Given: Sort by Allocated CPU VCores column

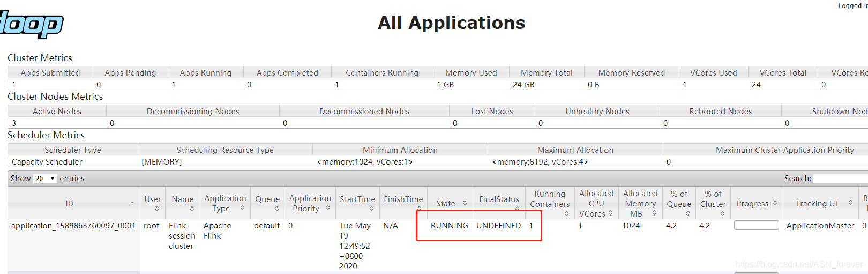Looking at the screenshot, I should pos(596,203).
